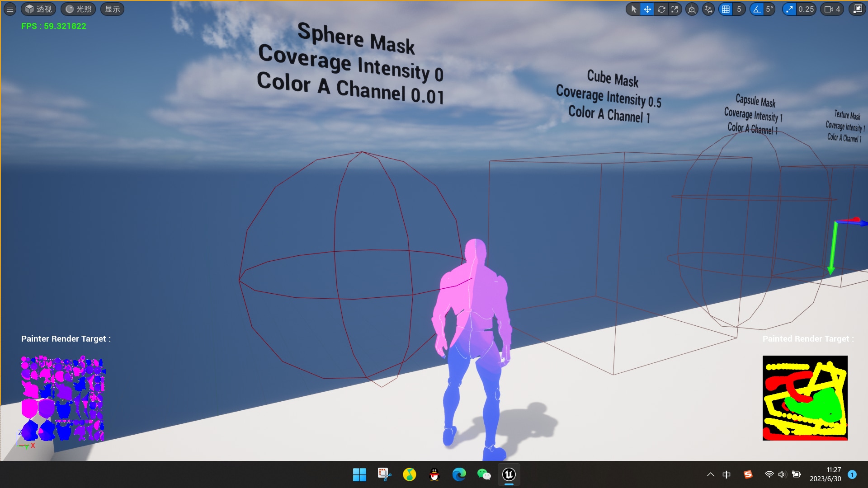Enable the surface snapping icon
The width and height of the screenshot is (868, 488).
click(708, 9)
